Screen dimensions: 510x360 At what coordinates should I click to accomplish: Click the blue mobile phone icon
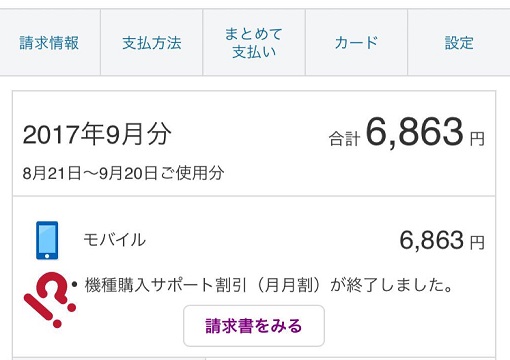pos(47,240)
